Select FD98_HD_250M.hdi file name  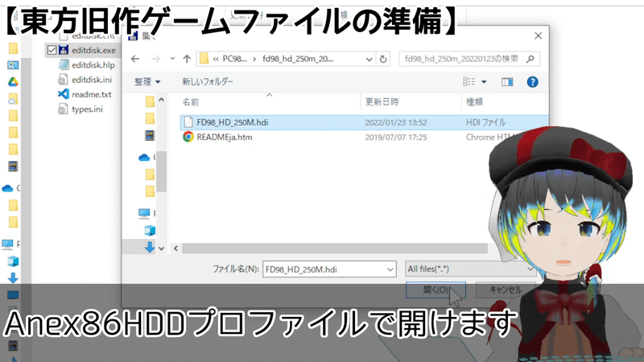pyautogui.click(x=233, y=122)
